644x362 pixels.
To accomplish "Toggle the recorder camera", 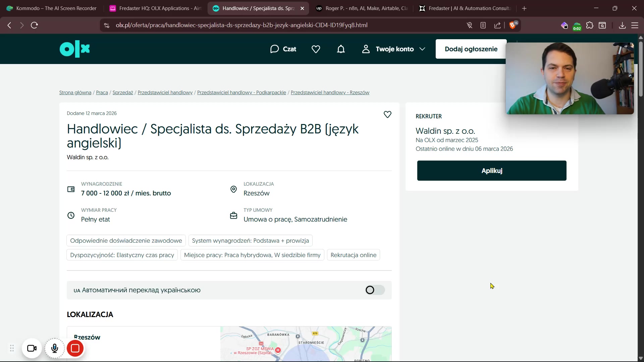I will coord(32,349).
